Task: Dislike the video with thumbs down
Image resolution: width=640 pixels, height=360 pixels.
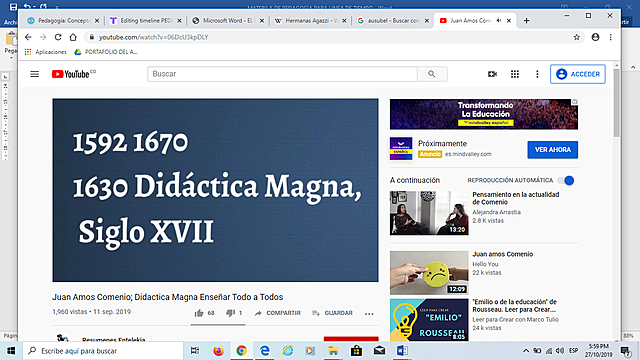Action: [x=230, y=313]
